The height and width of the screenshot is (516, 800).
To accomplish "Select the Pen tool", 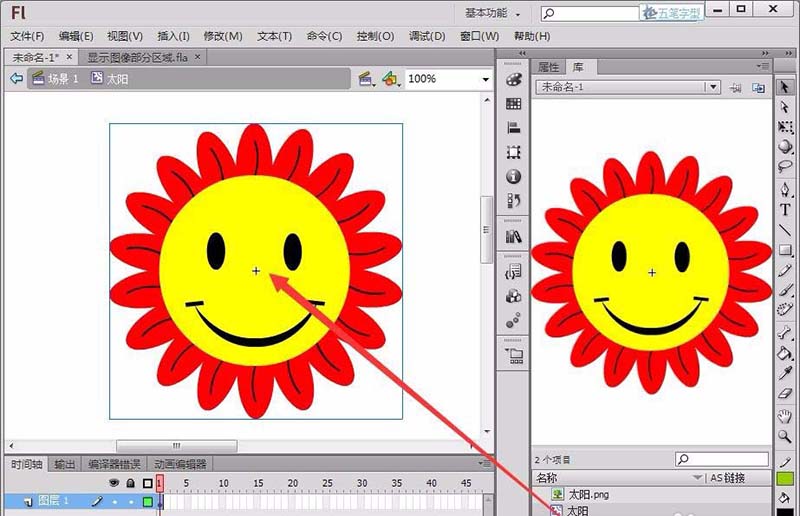I will click(785, 190).
